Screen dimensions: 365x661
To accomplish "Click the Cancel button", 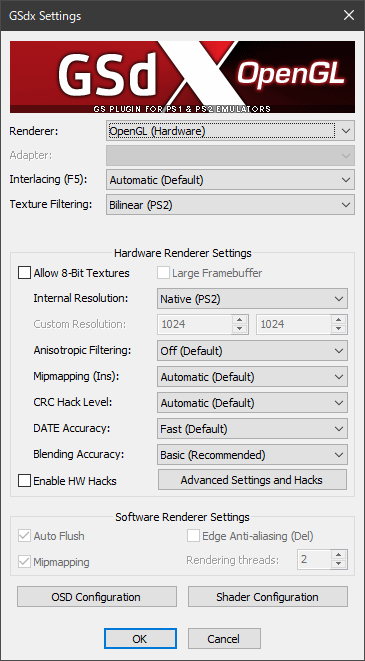I will 224,639.
